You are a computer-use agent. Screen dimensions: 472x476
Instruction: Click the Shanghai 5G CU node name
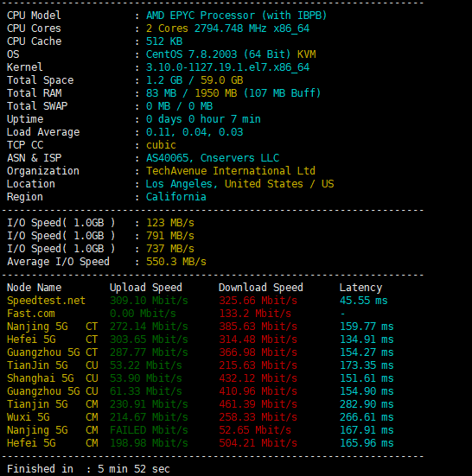(x=52, y=378)
